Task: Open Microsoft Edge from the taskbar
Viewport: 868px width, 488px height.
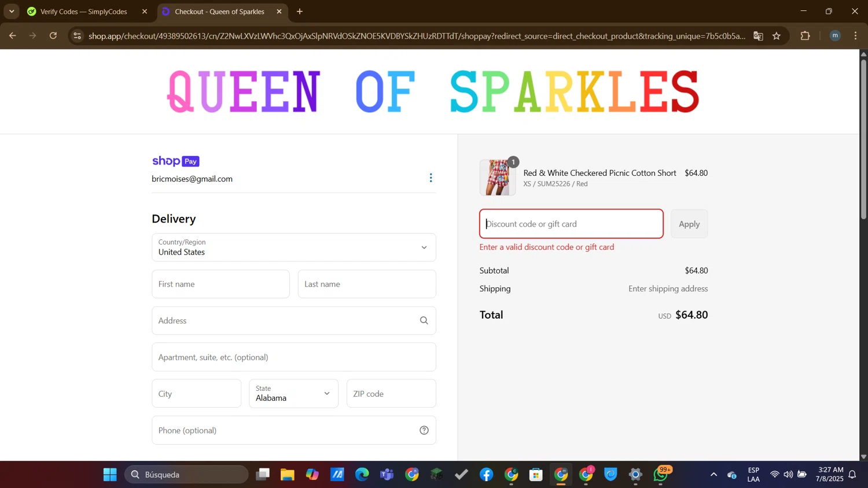Action: pyautogui.click(x=362, y=475)
